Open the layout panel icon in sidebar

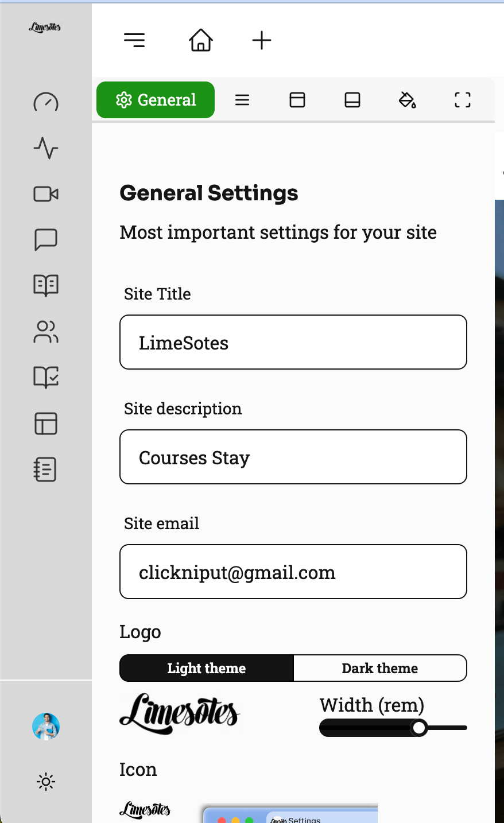pos(46,424)
